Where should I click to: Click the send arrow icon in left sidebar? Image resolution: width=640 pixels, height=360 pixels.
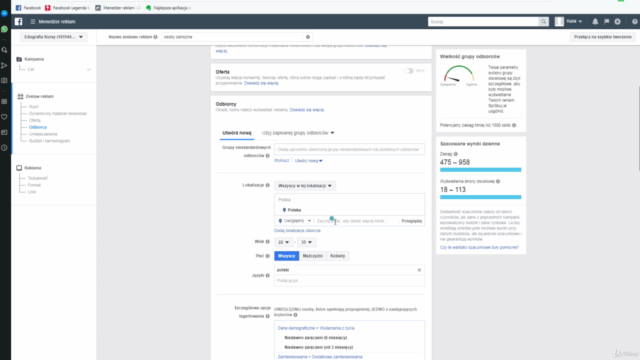(4, 65)
